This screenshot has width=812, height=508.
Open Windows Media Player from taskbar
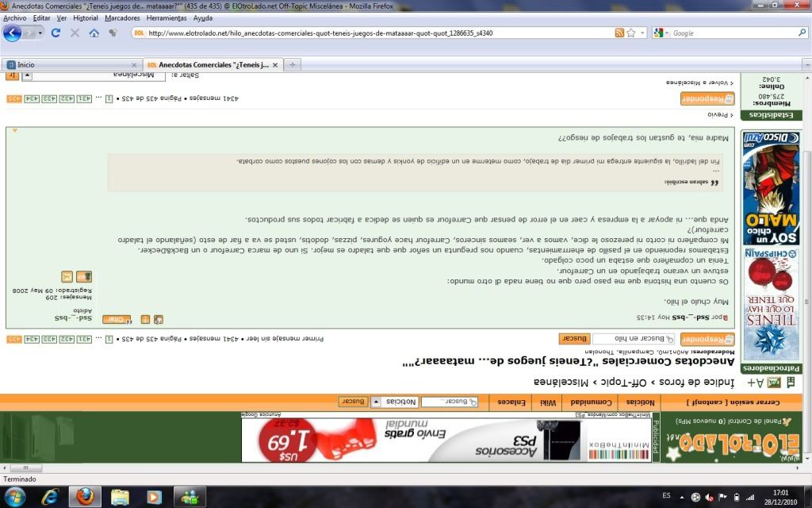pyautogui.click(x=154, y=497)
